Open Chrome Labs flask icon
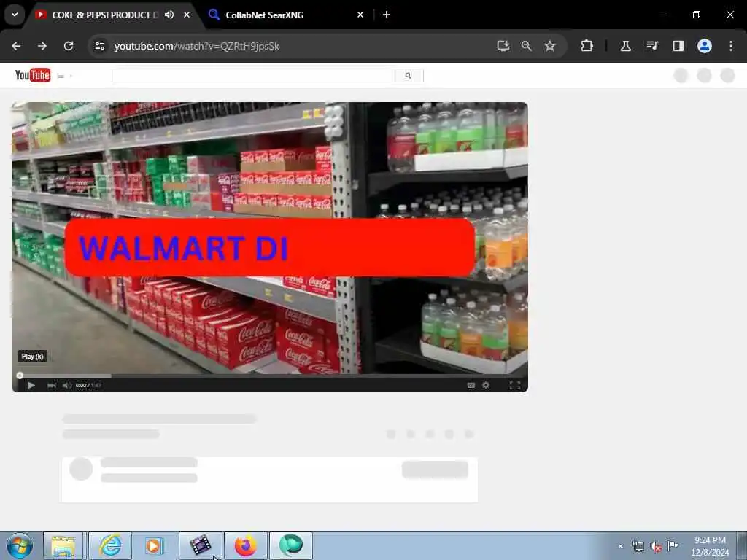 tap(626, 46)
